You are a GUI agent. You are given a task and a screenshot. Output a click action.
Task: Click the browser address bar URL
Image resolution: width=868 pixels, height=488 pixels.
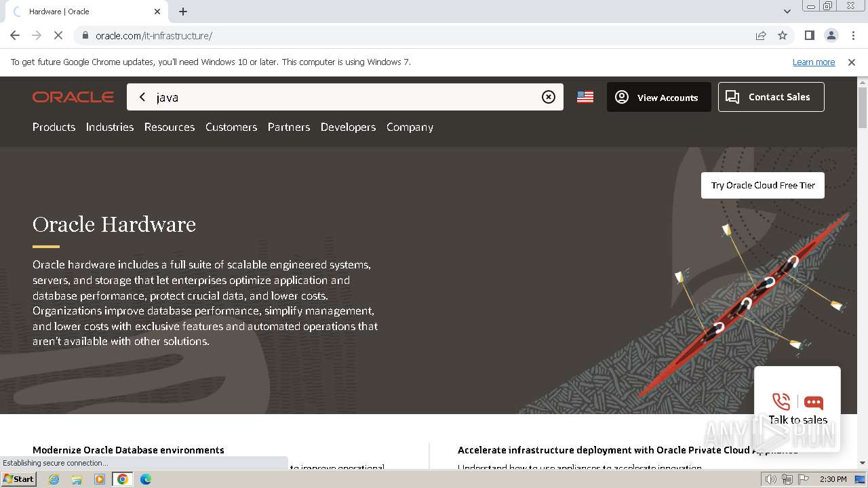point(154,35)
